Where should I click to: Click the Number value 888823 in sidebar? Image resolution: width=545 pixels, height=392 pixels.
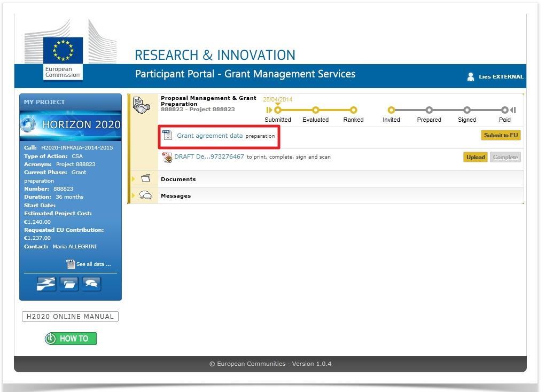(63, 189)
